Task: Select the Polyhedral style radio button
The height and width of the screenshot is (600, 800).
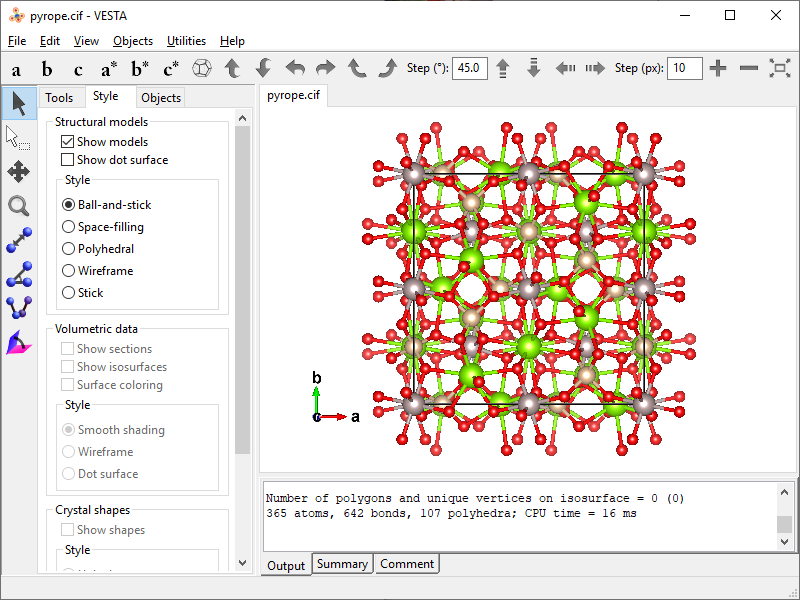Action: click(69, 249)
